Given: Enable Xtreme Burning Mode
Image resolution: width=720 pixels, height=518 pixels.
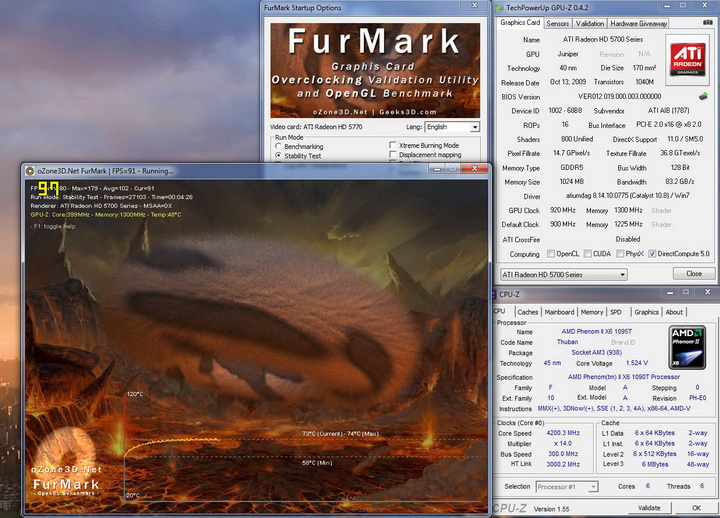Looking at the screenshot, I should [393, 145].
